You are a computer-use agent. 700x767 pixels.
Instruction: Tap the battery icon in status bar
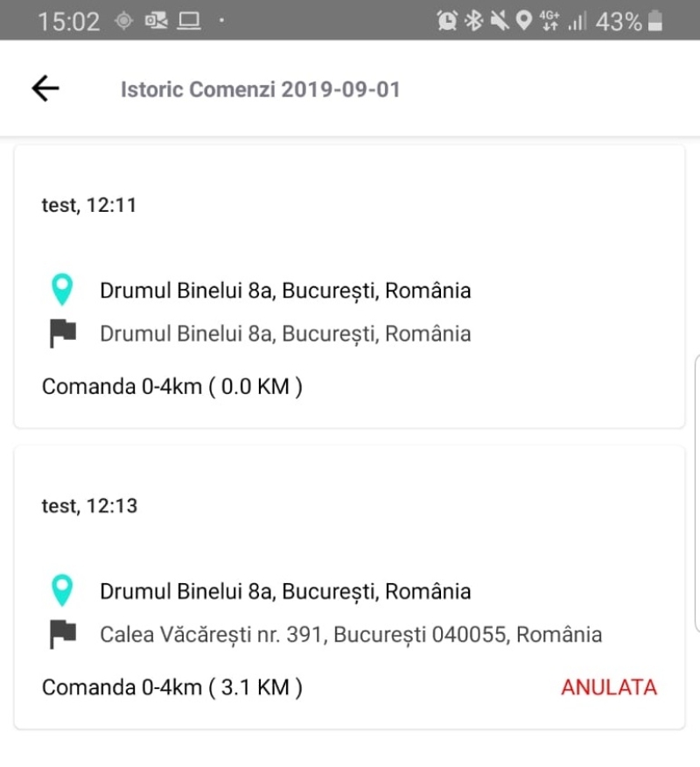(654, 22)
